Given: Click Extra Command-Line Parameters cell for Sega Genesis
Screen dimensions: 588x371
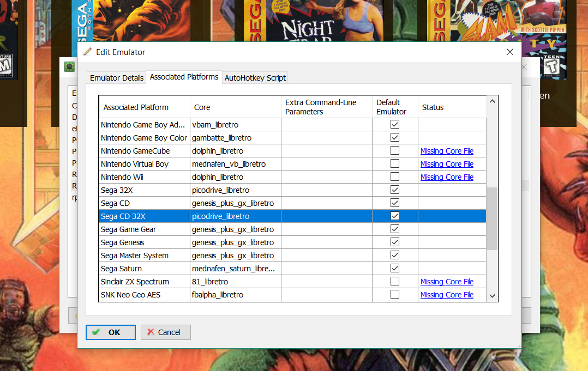Looking at the screenshot, I should pos(327,242).
